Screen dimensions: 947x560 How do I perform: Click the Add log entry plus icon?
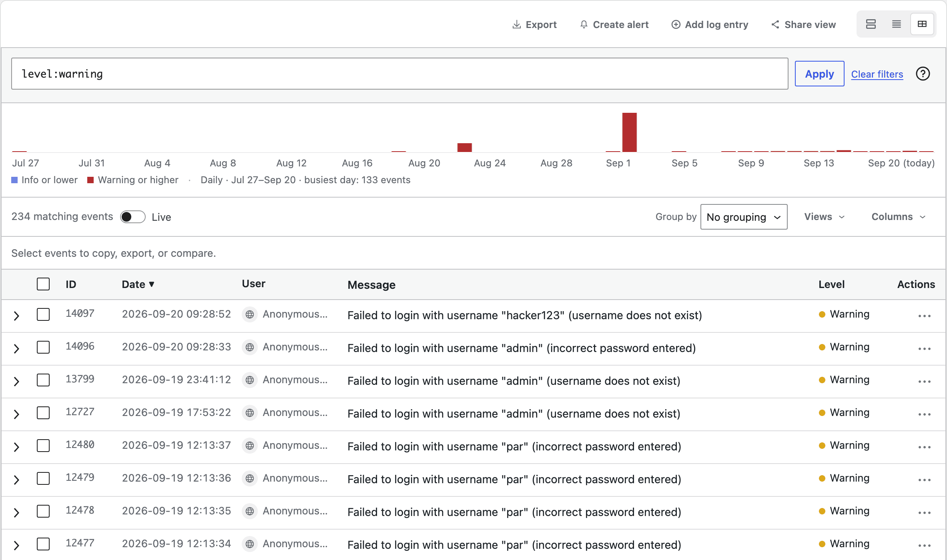pos(676,24)
